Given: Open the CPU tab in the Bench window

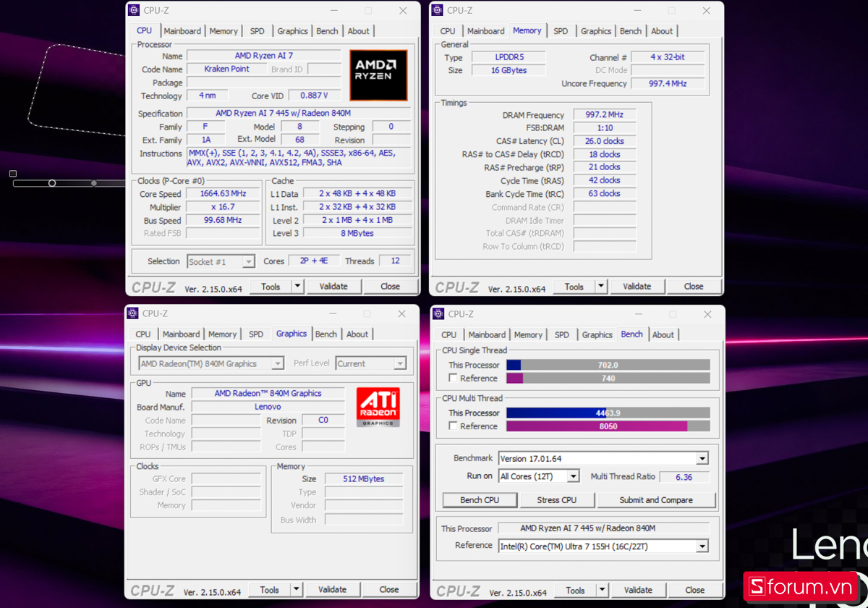Looking at the screenshot, I should coord(449,335).
